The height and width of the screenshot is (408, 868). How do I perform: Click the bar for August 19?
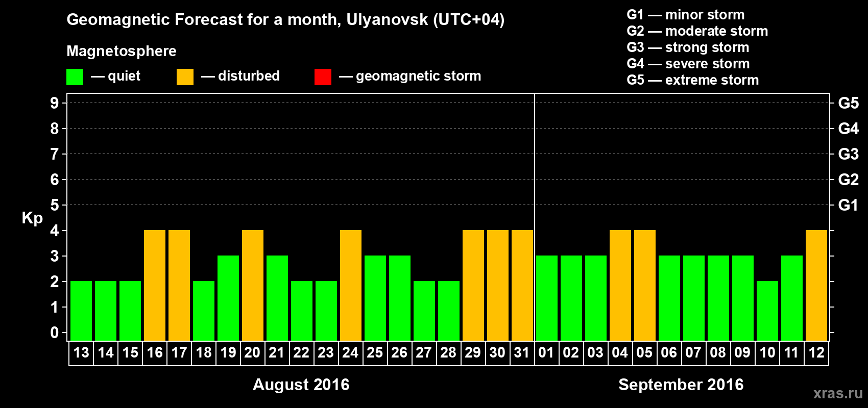click(x=228, y=298)
